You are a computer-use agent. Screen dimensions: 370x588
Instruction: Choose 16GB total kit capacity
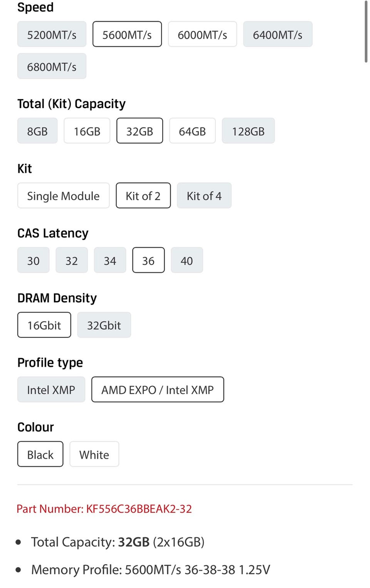pos(87,131)
